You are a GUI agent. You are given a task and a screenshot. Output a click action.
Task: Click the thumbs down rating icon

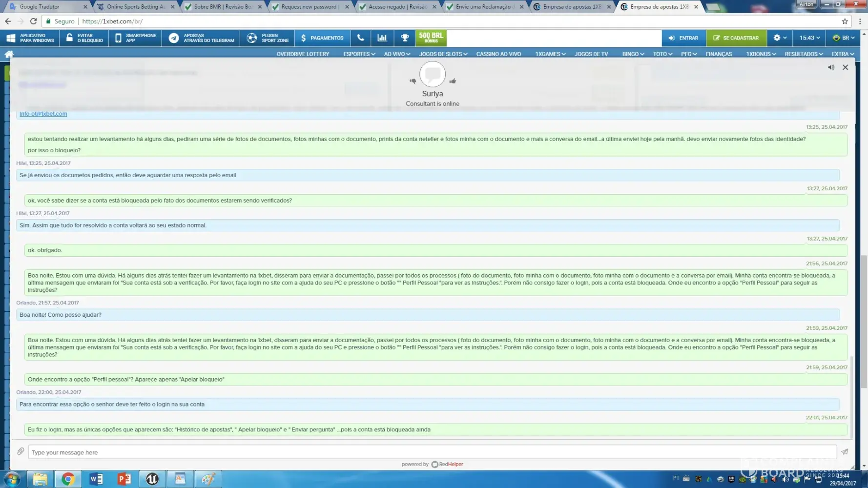[413, 81]
